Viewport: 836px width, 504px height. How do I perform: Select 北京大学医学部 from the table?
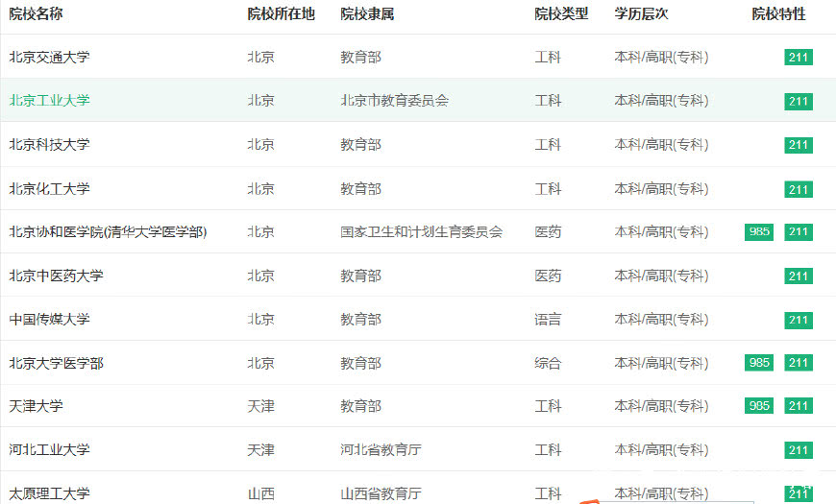click(x=57, y=364)
